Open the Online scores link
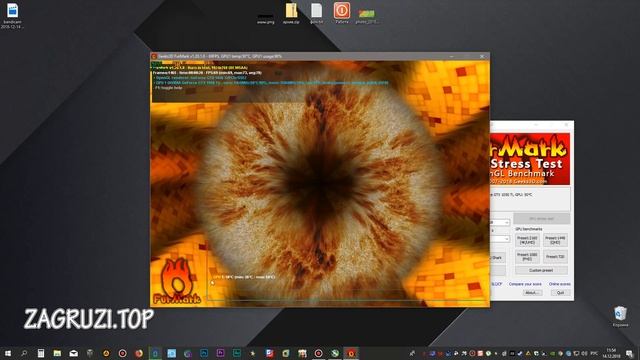Screen dimensions: 640x360 coord(560,284)
